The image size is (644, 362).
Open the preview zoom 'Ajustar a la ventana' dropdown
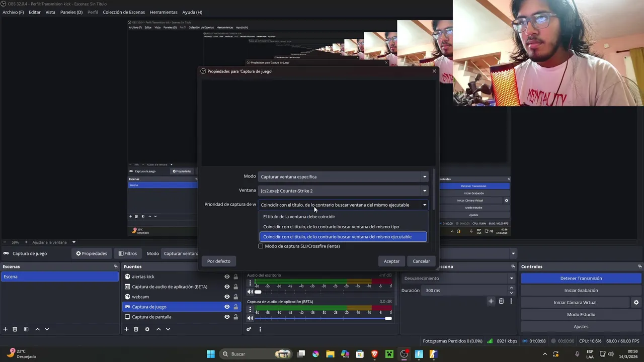(x=53, y=242)
